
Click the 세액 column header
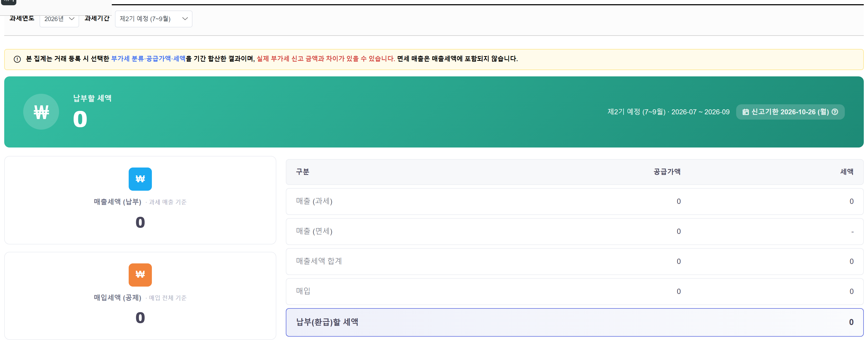[846, 172]
